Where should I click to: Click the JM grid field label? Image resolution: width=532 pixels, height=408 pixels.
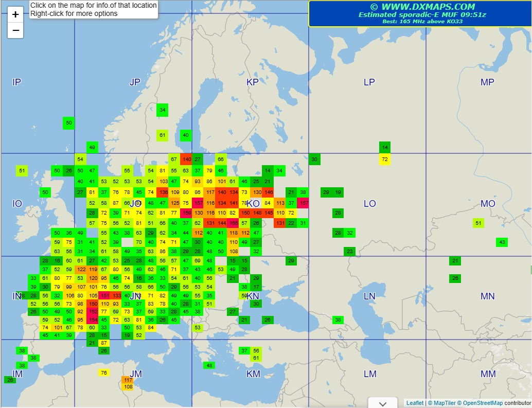click(x=136, y=374)
